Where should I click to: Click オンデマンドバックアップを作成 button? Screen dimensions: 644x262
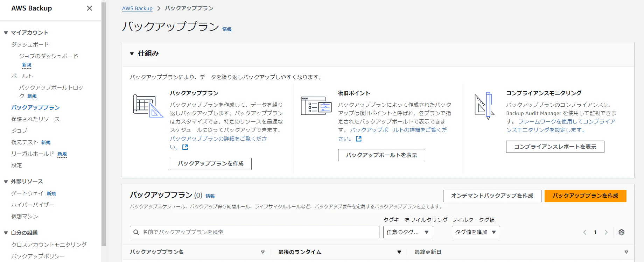coord(492,196)
